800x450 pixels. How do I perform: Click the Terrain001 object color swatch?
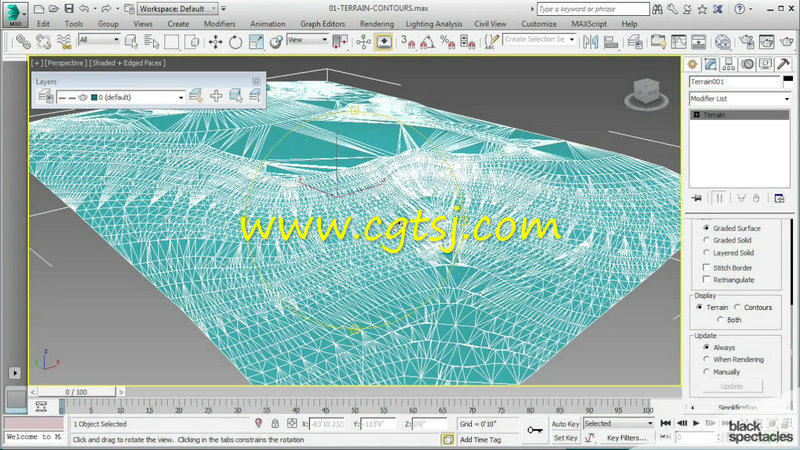click(788, 79)
